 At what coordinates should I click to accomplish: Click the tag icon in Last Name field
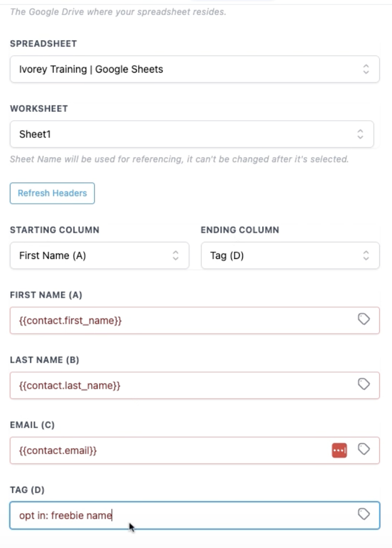pyautogui.click(x=363, y=384)
